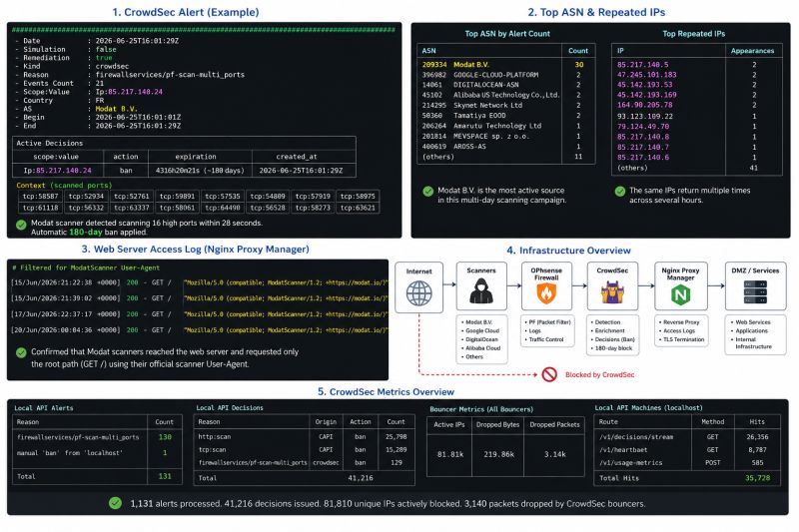
Task: Click the Nginx Proxy Manager hexagon icon
Action: 680,294
